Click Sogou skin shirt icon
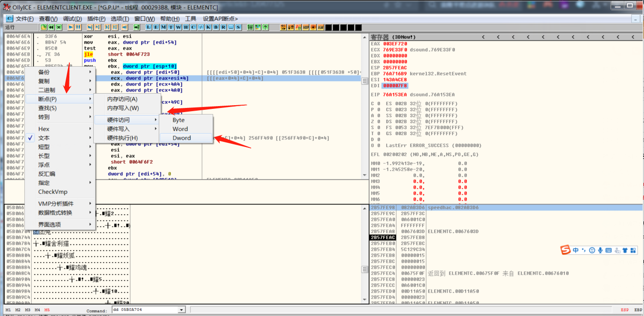This screenshot has height=316, width=644. tap(625, 250)
